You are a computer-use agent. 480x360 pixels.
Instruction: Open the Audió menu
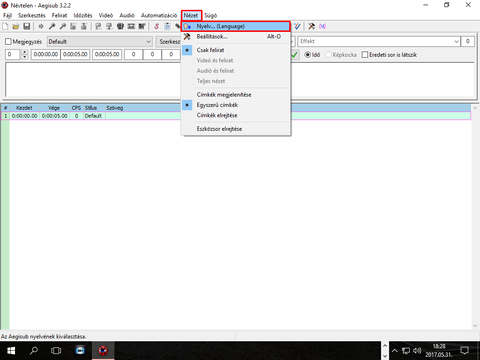coord(127,15)
